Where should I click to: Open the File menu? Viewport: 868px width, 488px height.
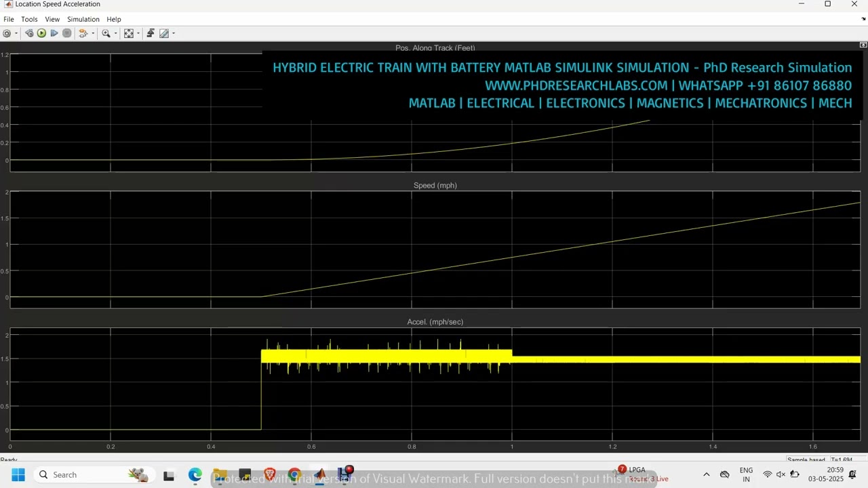click(x=9, y=19)
